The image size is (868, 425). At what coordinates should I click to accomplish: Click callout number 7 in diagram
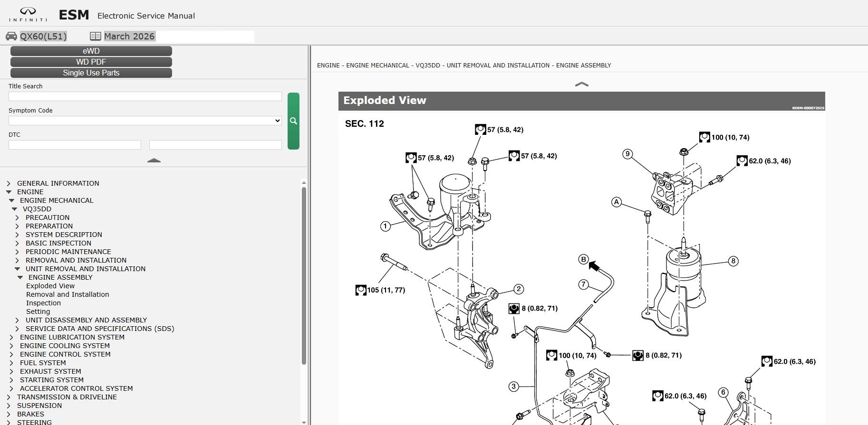(584, 284)
